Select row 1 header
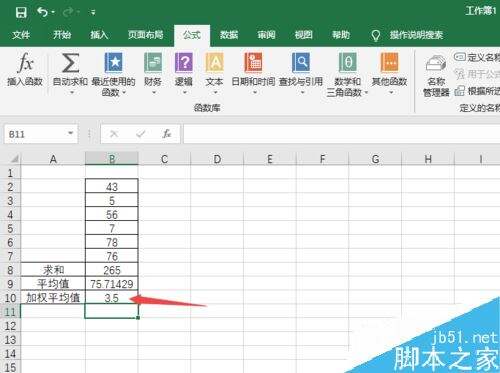 (x=10, y=173)
